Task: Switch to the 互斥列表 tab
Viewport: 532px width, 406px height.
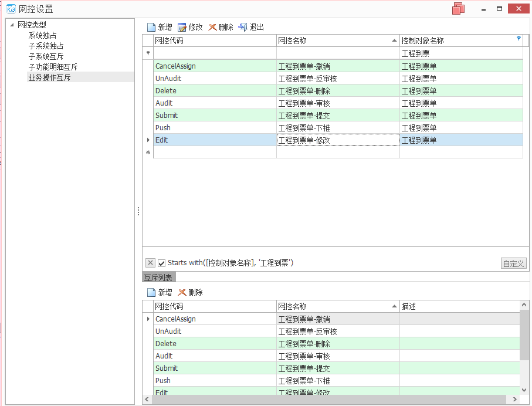Action: [158, 278]
